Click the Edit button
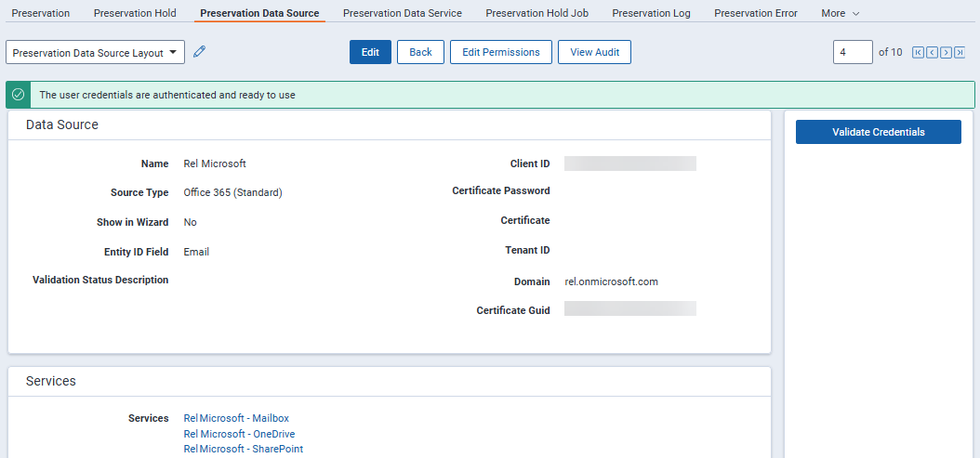This screenshot has width=980, height=458. [370, 52]
